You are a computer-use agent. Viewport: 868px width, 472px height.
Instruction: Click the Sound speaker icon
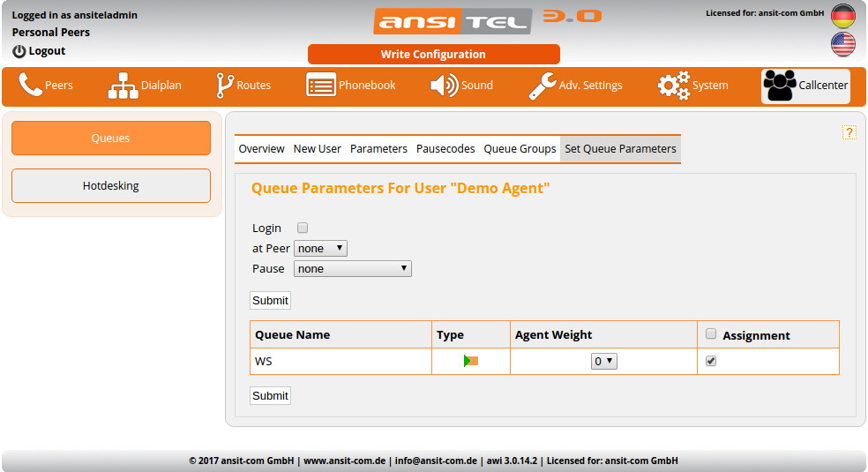click(x=444, y=86)
